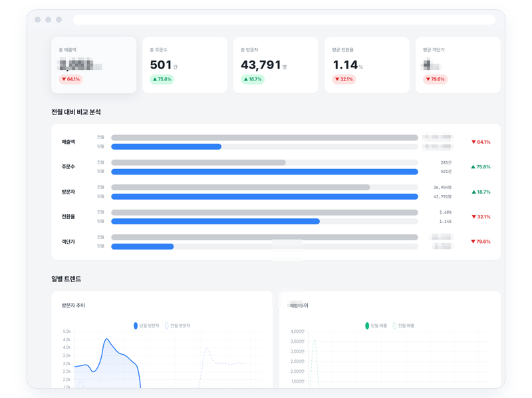Click the 전환율 row label

(68, 217)
